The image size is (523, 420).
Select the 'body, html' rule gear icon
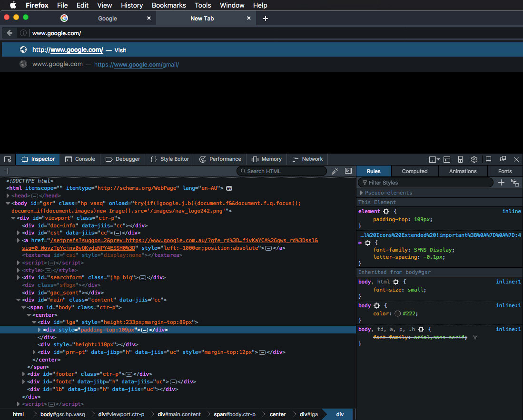(395, 282)
